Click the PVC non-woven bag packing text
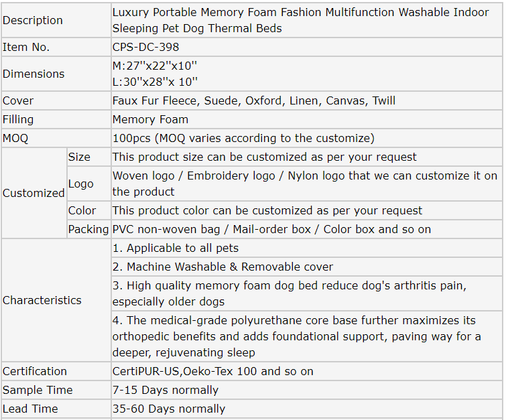This screenshot has height=420, width=506. [271, 229]
